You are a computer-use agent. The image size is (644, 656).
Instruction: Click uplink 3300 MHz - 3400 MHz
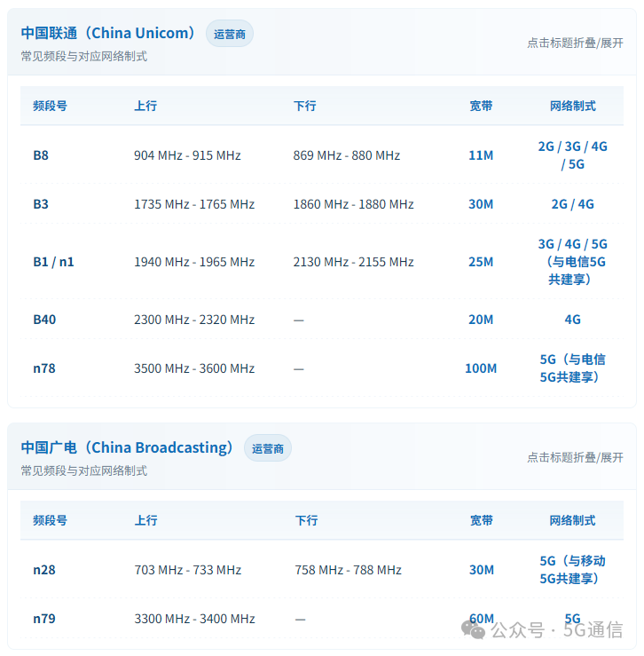click(195, 619)
